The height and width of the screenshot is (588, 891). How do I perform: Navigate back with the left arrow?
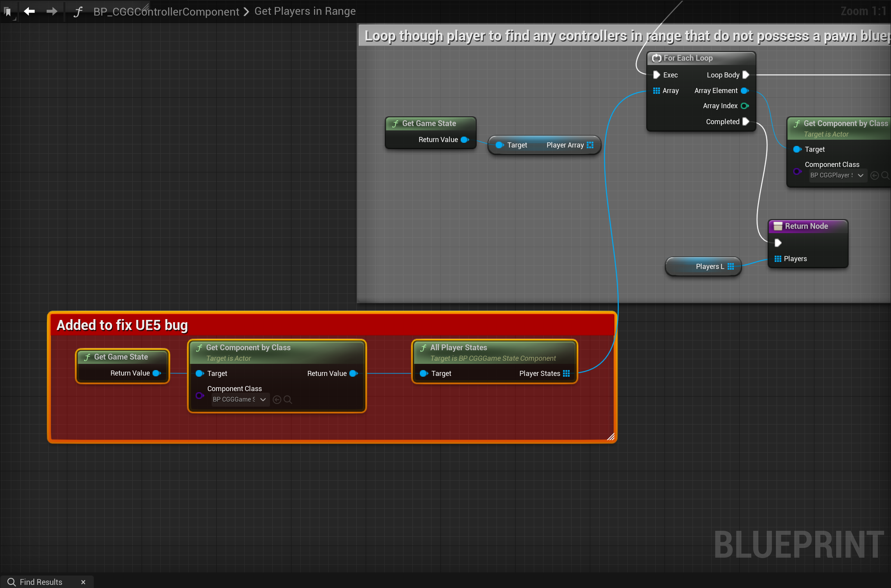(30, 12)
